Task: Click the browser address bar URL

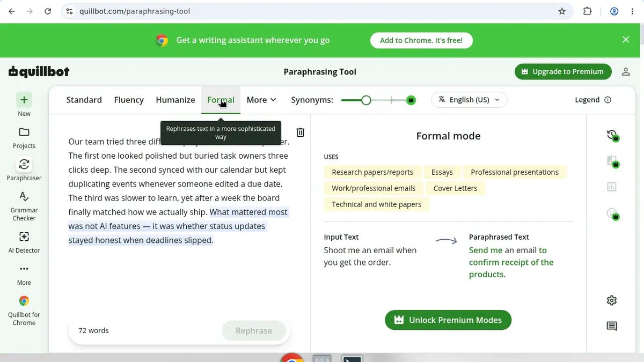Action: pyautogui.click(x=135, y=11)
